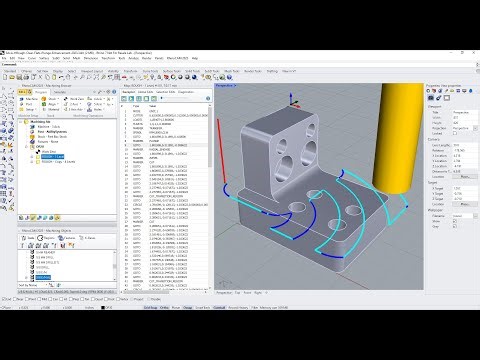Click the material paintbrush icon in Properties panel

pyautogui.click(x=439, y=98)
